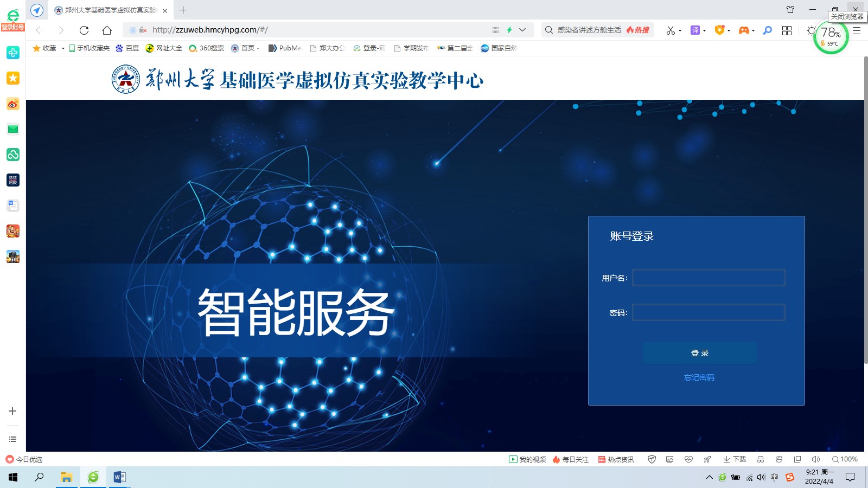Open the purple translate tool
868x488 pixels.
[695, 30]
